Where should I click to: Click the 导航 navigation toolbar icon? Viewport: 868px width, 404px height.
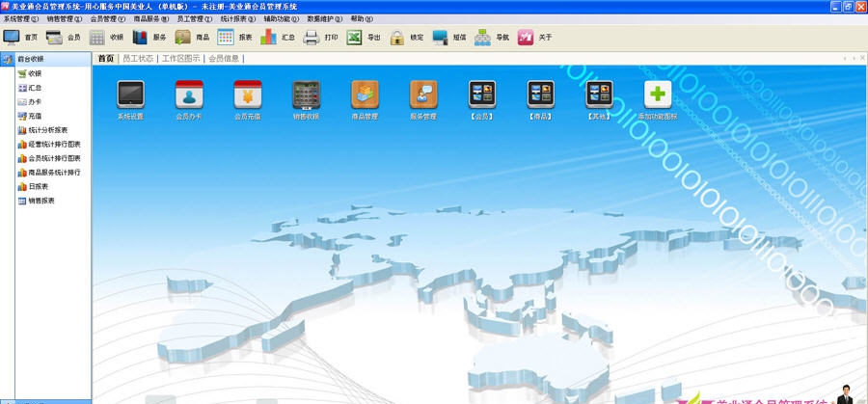(x=482, y=37)
